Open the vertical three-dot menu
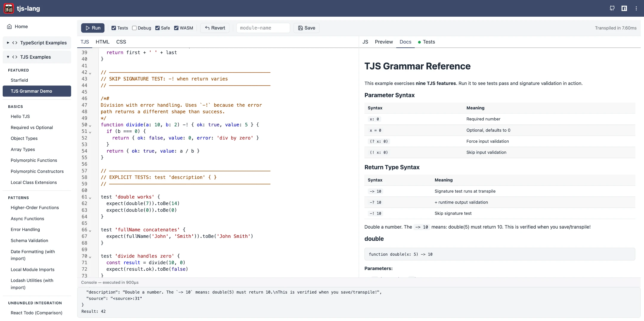Image resolution: width=644 pixels, height=321 pixels. point(636,8)
